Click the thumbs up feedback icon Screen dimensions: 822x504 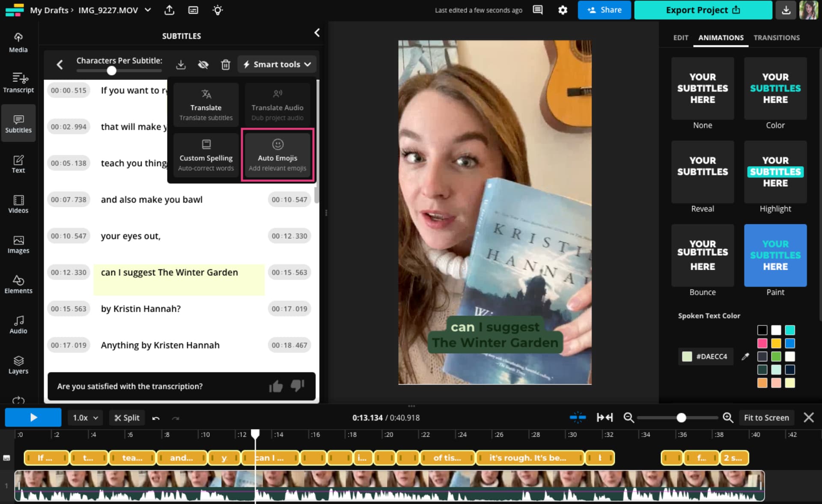(276, 386)
